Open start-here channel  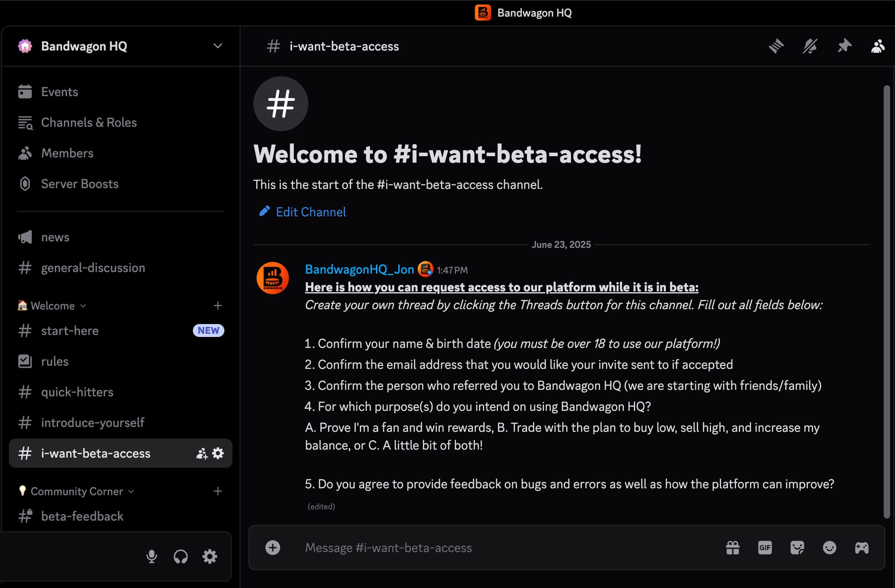click(x=120, y=331)
